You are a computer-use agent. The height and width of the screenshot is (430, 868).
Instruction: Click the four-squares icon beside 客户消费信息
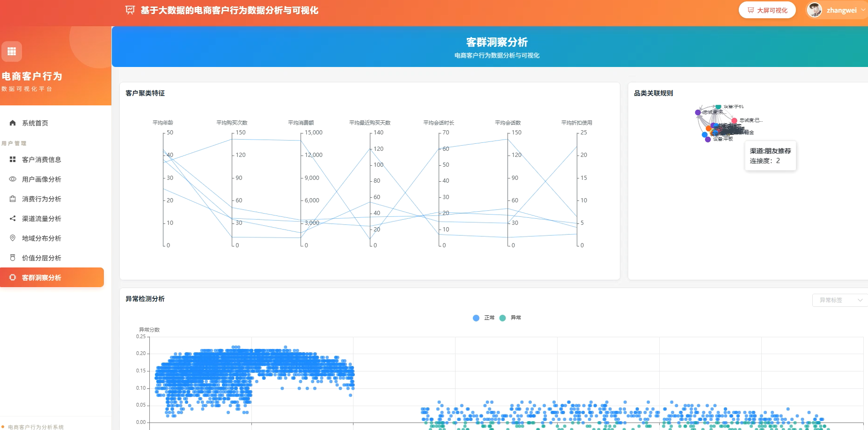[13, 159]
